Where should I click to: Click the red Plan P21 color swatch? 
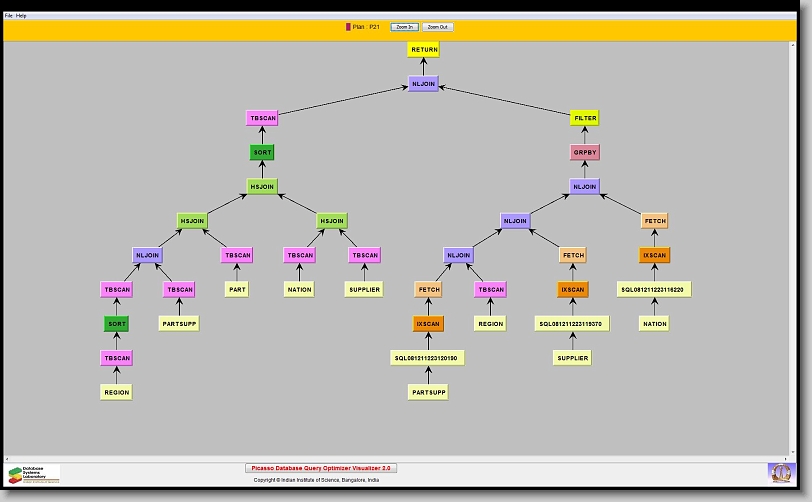348,27
